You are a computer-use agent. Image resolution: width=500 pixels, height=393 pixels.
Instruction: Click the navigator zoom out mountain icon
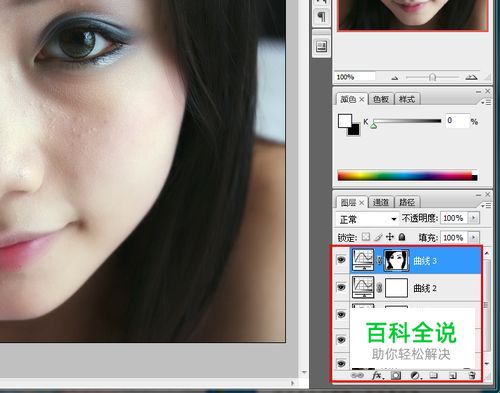point(395,78)
